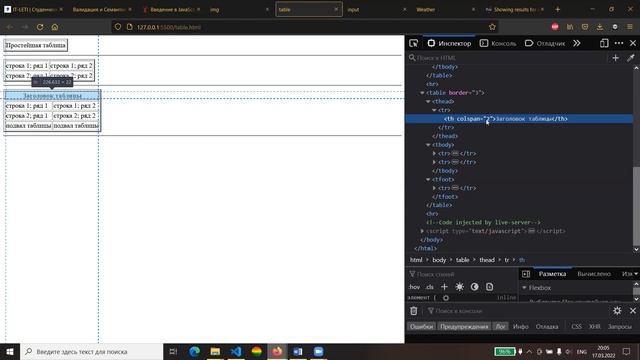The height and width of the screenshot is (360, 640).
Task: Toggle the Ошибки console filter
Action: (x=422, y=327)
